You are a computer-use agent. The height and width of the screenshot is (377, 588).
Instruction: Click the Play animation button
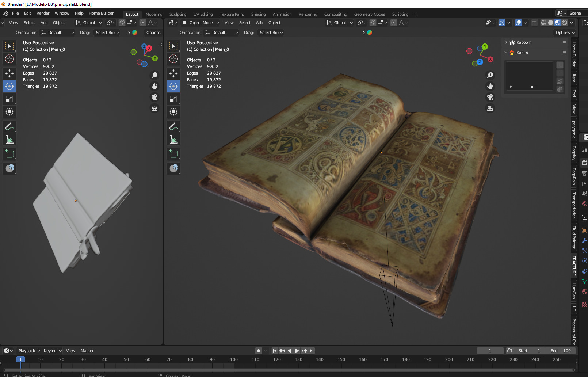click(x=297, y=351)
